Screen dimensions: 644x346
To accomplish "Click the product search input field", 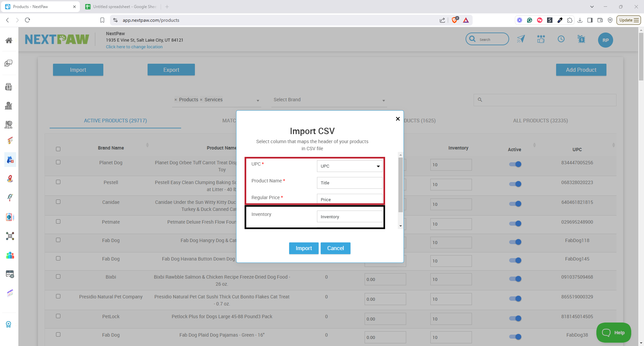I will pos(545,100).
